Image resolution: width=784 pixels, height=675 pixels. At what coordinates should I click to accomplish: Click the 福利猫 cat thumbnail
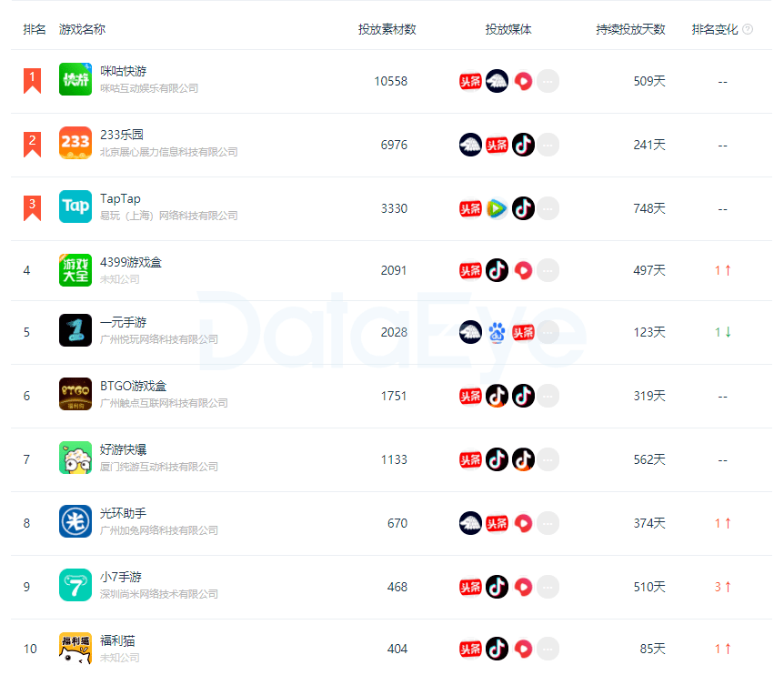(x=75, y=649)
